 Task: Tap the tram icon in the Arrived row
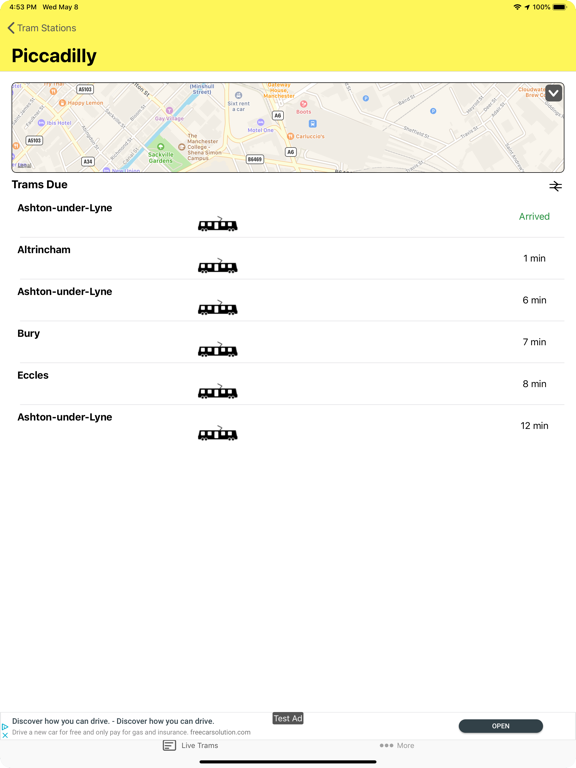click(x=217, y=224)
